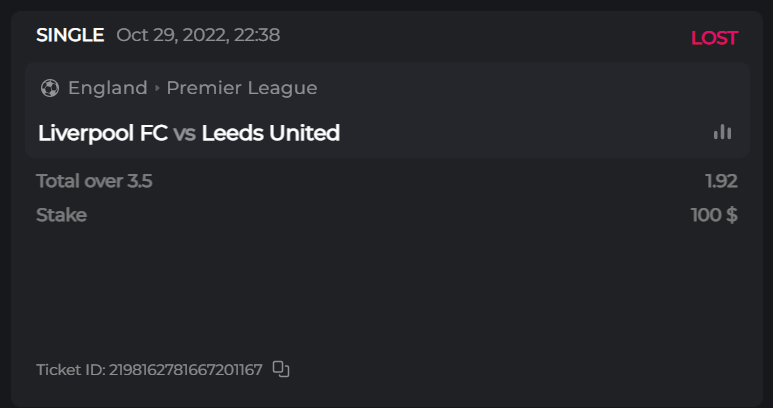The width and height of the screenshot is (773, 408).
Task: Select the Leeds United team name
Action: (270, 133)
